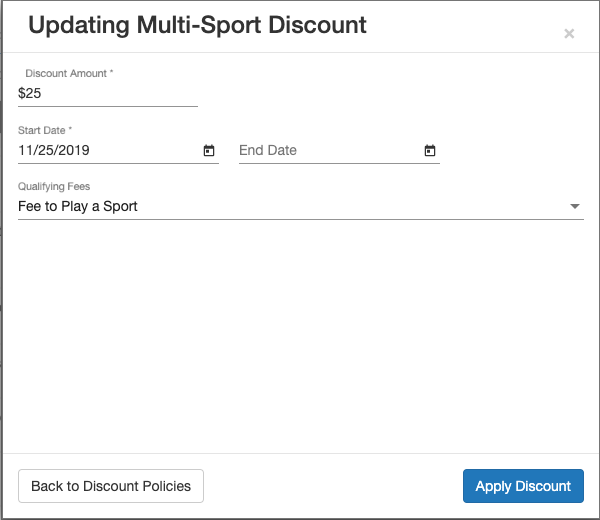Click the 'Updating Multi-Sport Discount' heading
Screen dimensions: 600x520
click(197, 25)
